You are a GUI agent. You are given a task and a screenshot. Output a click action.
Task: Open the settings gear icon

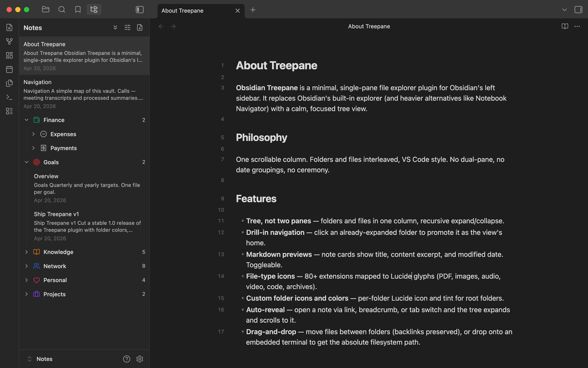(140, 359)
